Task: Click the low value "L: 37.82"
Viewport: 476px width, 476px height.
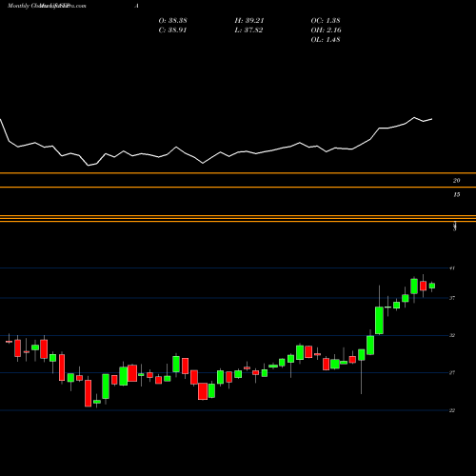Action: 249,30
